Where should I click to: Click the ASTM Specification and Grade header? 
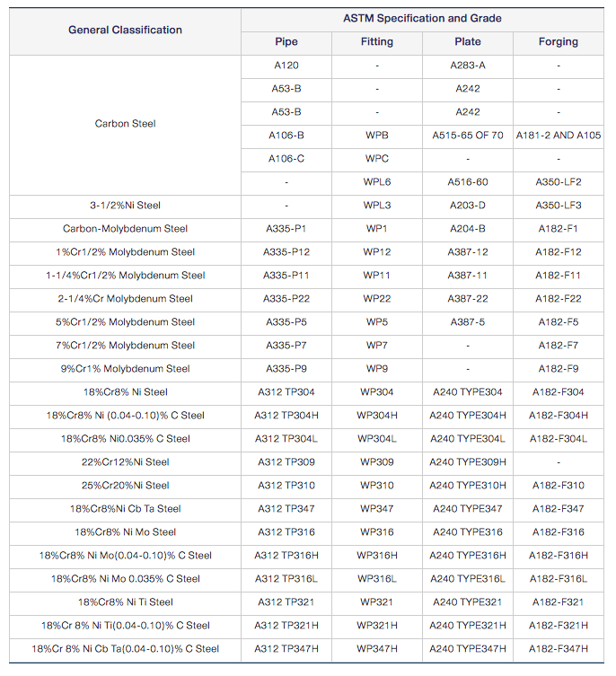[422, 18]
